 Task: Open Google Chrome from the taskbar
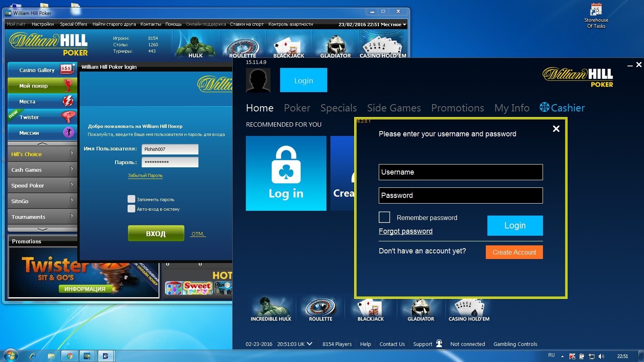pyautogui.click(x=70, y=356)
